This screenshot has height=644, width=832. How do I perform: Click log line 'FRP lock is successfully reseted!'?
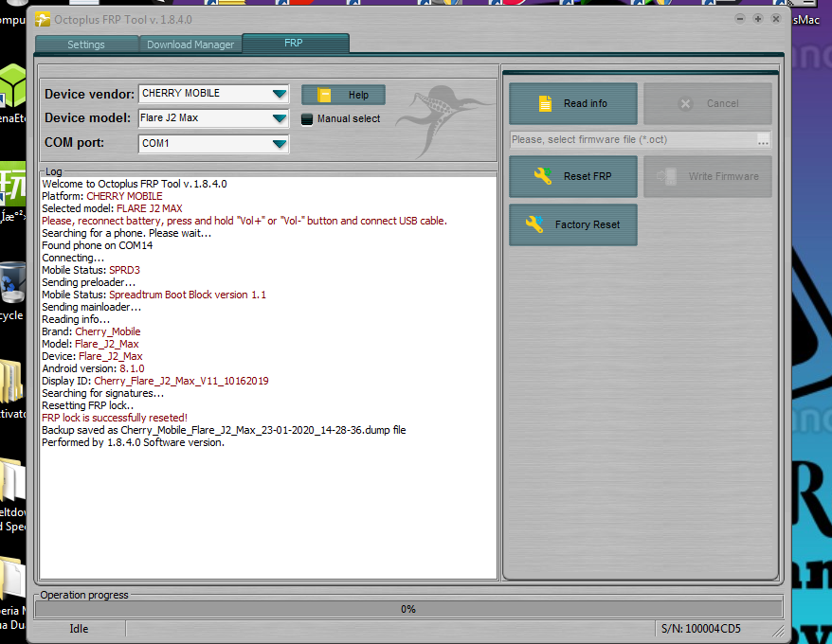[x=115, y=418]
